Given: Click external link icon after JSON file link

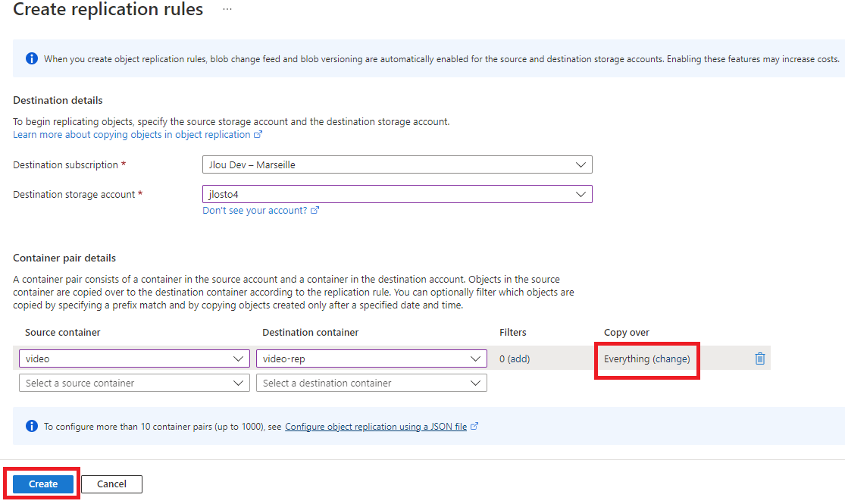Looking at the screenshot, I should pyautogui.click(x=474, y=426).
